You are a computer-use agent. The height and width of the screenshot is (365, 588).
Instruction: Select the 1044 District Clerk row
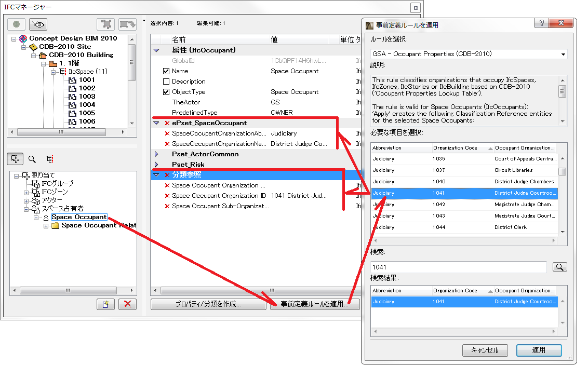coord(464,227)
